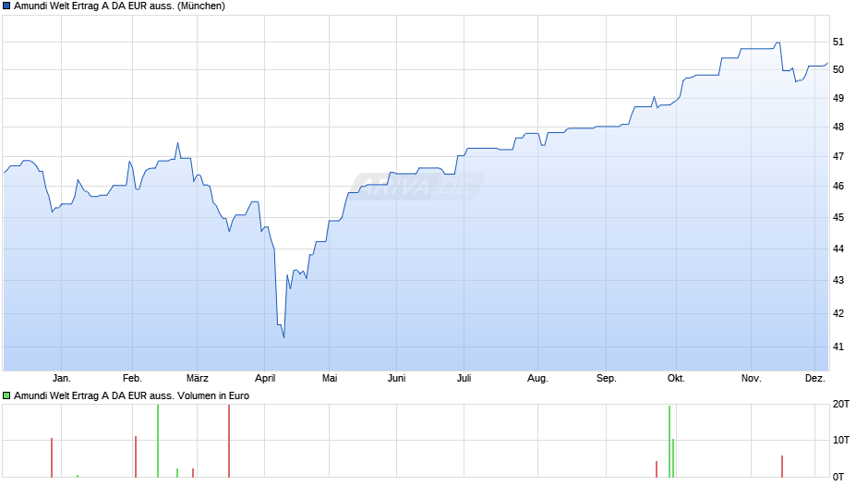Click the price axis value '42'
Viewport: 868px width, 486px height.
click(x=838, y=313)
